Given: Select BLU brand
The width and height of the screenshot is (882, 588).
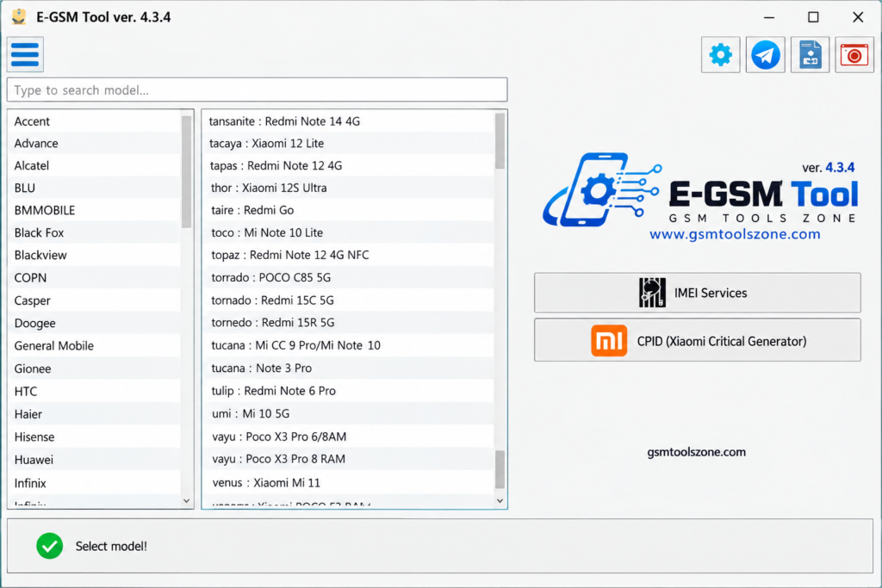Looking at the screenshot, I should [94, 188].
